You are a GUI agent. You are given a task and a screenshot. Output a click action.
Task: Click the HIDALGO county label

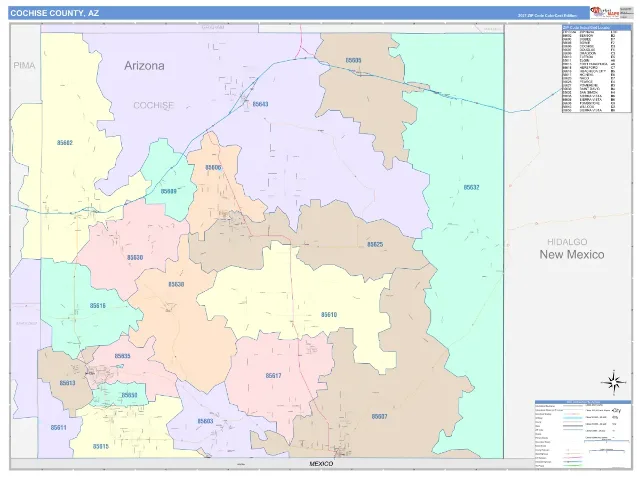click(x=567, y=242)
